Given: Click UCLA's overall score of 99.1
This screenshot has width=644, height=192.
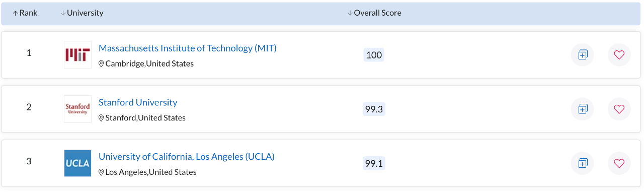Looking at the screenshot, I should point(374,163).
